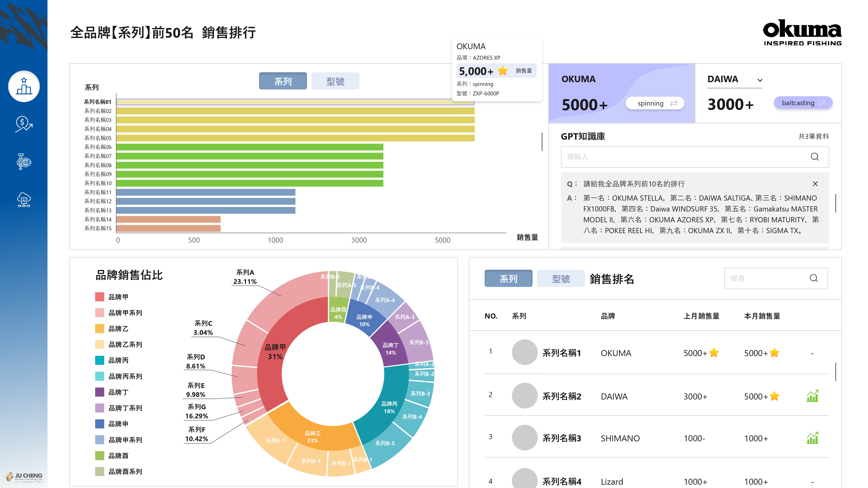
Task: Open the sales ranking sidebar icon
Action: 24,87
